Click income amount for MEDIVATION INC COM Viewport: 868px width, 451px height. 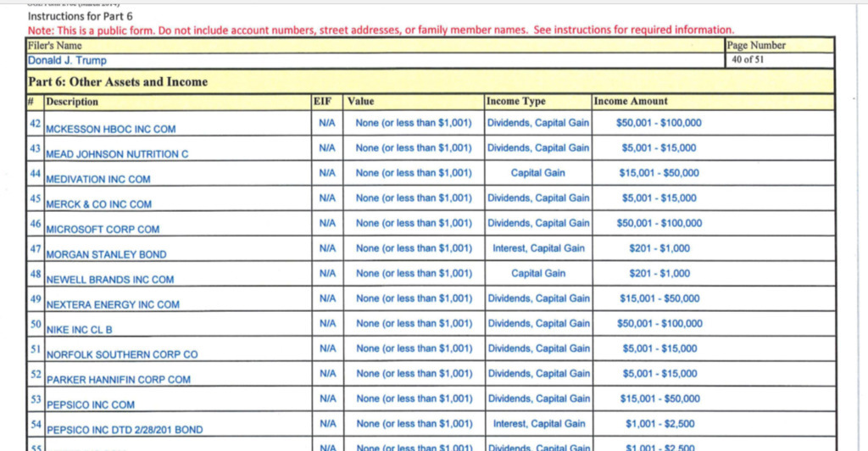659,173
